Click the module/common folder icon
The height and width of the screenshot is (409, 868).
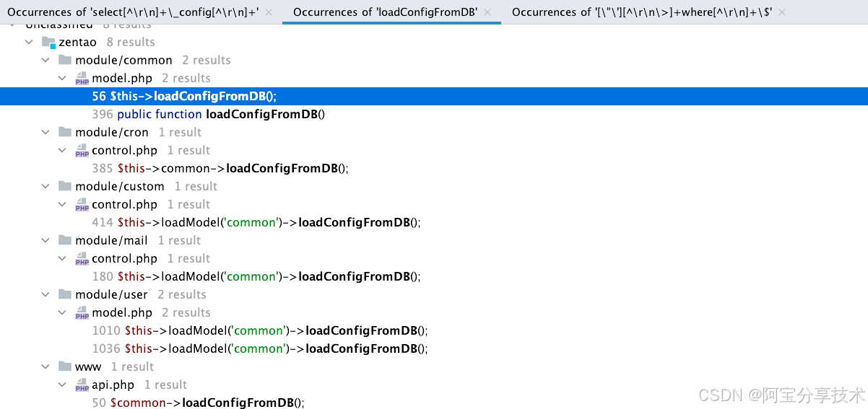click(65, 60)
